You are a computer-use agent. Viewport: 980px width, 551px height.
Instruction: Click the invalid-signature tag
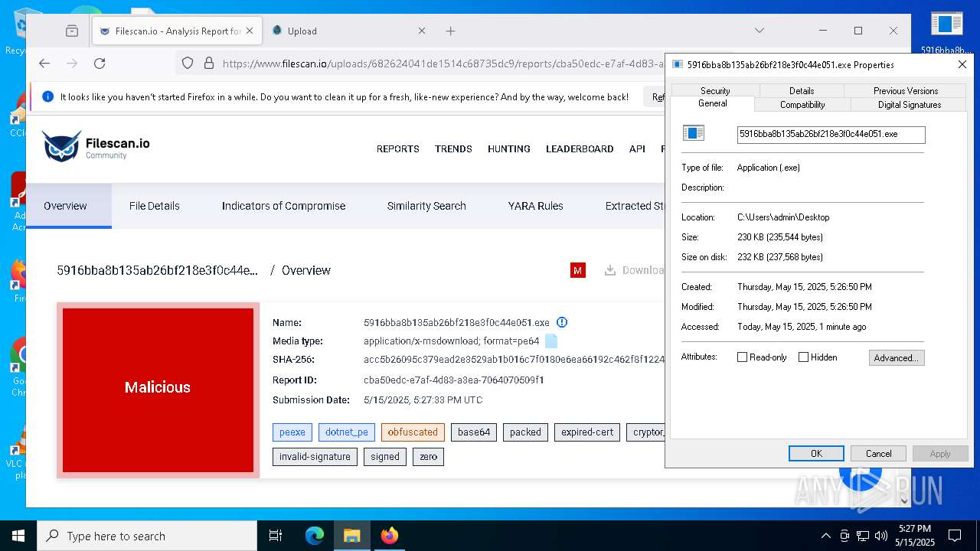point(315,457)
